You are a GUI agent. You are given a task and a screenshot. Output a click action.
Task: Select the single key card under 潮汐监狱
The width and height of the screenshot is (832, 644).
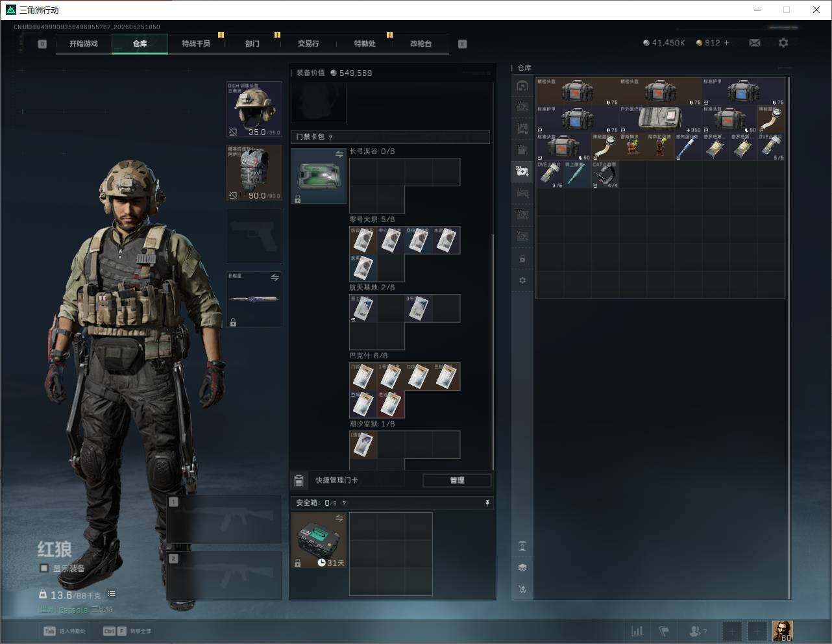coord(363,445)
